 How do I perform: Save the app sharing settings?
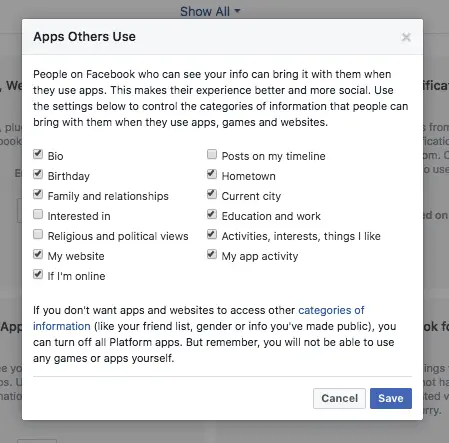[391, 398]
